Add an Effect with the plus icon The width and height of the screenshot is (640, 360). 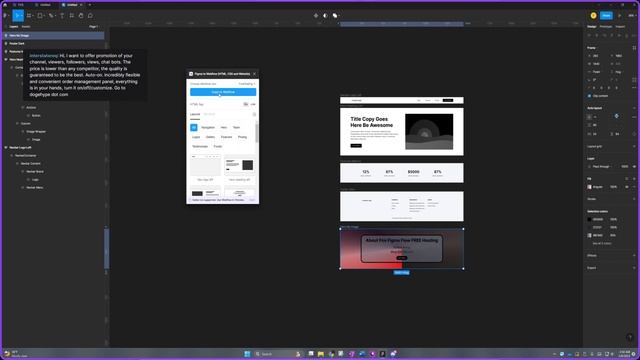[634, 256]
